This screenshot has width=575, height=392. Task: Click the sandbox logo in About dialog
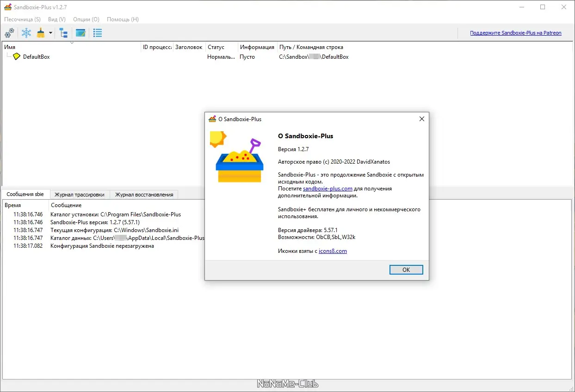point(237,157)
